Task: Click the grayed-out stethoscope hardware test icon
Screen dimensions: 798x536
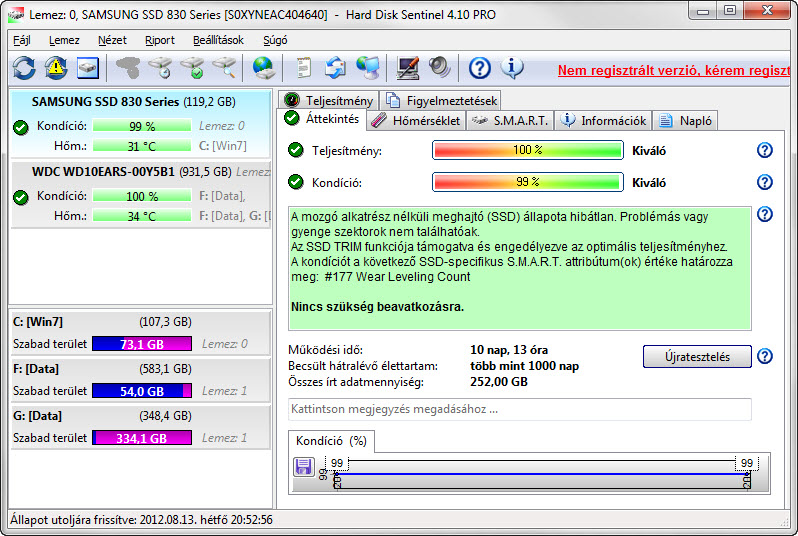Action: 128,68
